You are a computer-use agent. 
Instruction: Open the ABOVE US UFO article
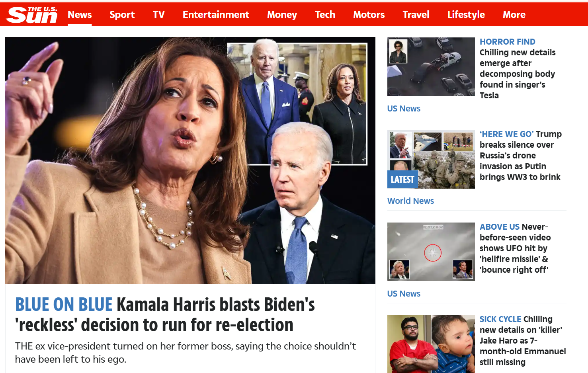tap(515, 248)
